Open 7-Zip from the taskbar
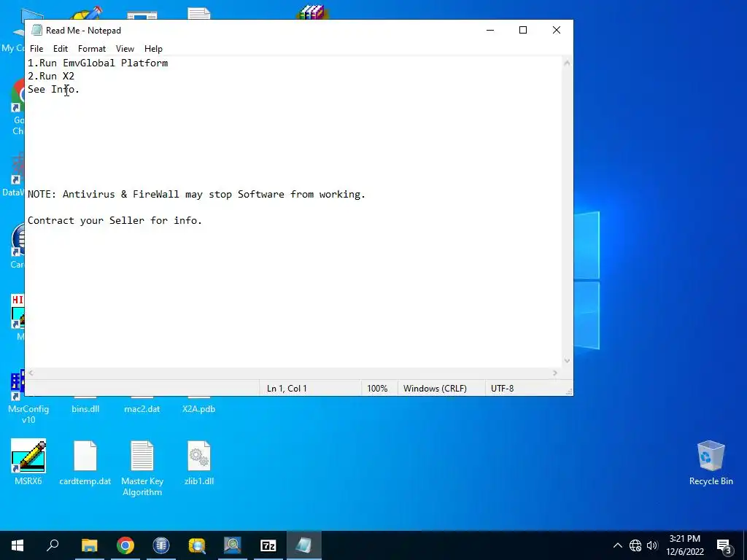Image resolution: width=747 pixels, height=560 pixels. point(268,545)
